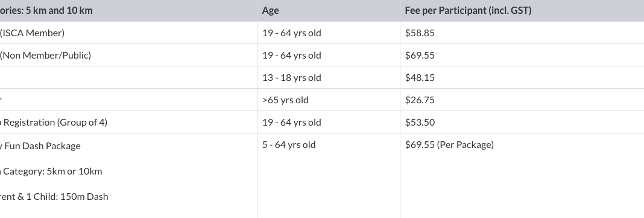Click the Category: 5km or 10km text

pos(52,172)
